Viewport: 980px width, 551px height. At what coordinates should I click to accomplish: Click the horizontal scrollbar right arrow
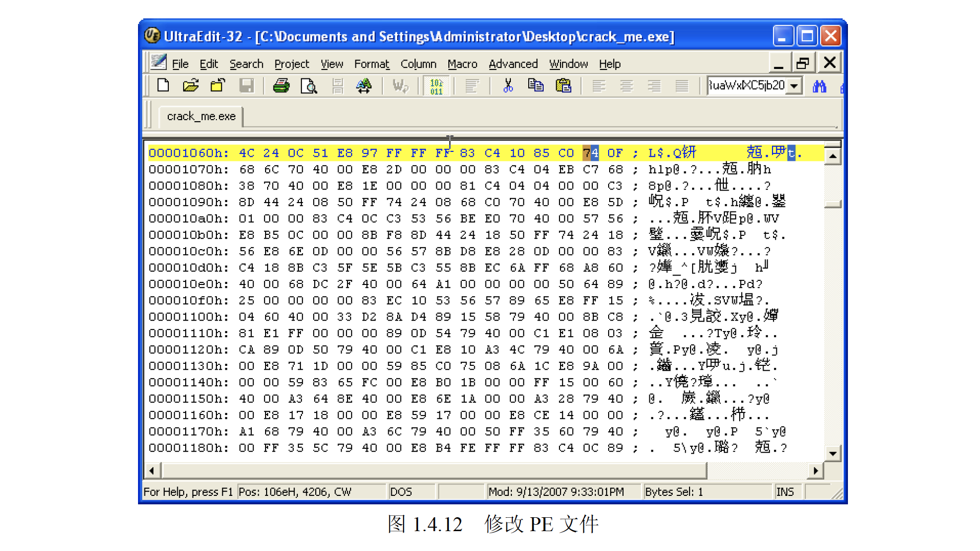815,470
